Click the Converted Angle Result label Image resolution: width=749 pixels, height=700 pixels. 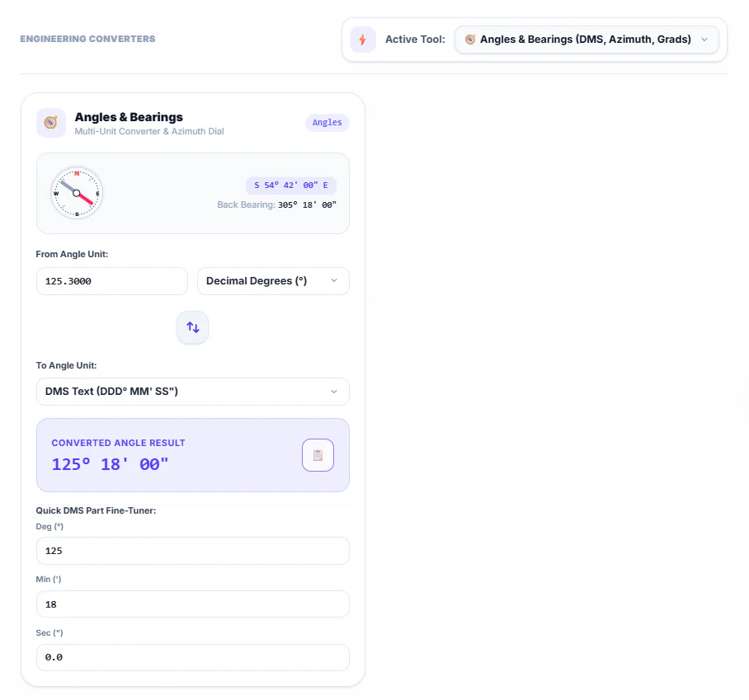(119, 443)
